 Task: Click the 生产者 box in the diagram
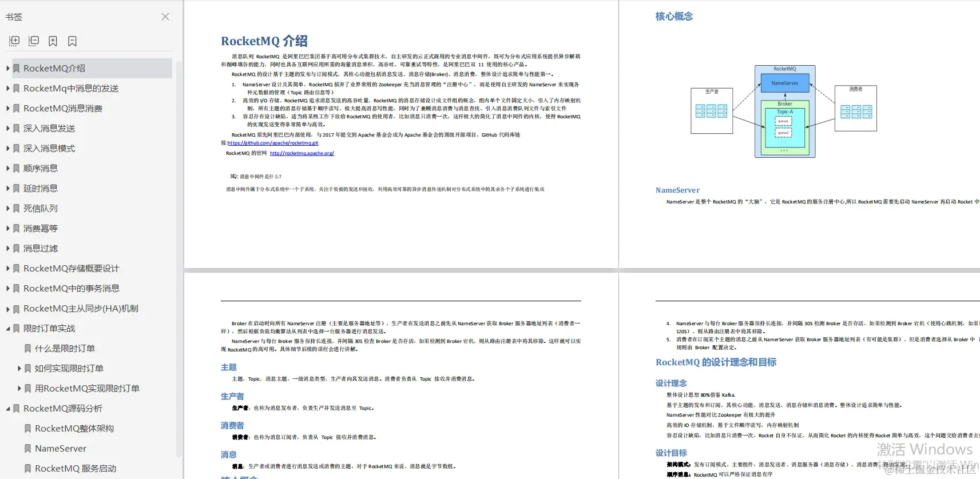[x=712, y=110]
